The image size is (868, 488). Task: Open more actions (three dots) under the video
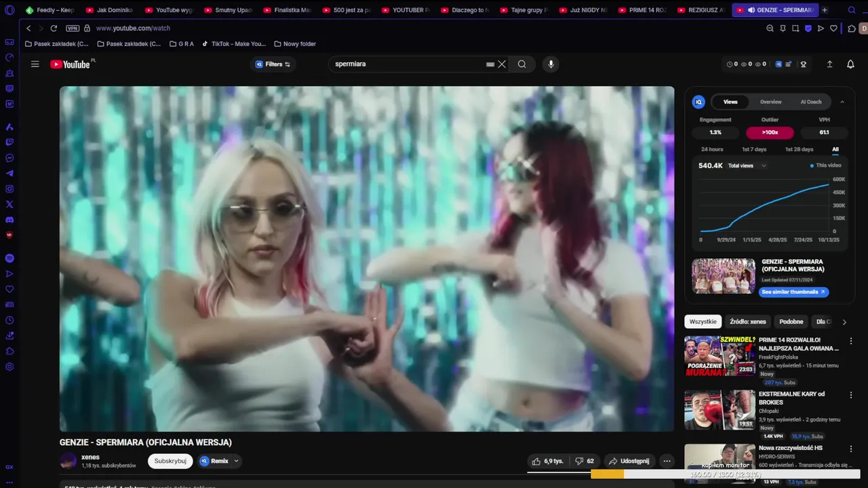pos(667,461)
